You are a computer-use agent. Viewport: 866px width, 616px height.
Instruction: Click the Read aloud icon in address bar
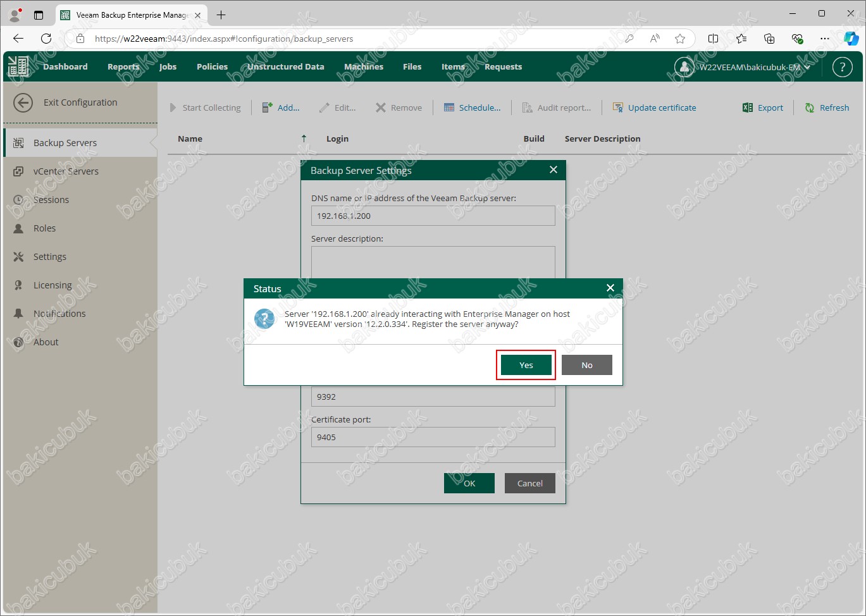(x=655, y=39)
